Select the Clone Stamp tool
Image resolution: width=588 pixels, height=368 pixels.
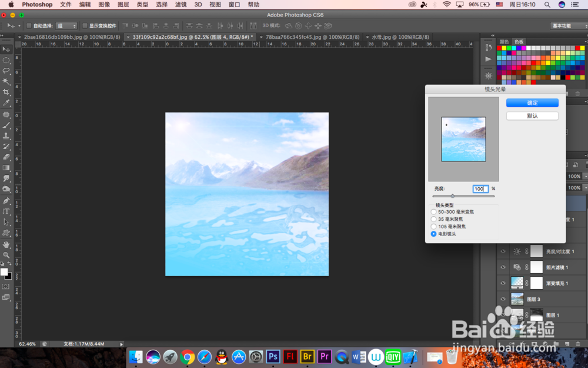[x=6, y=136]
